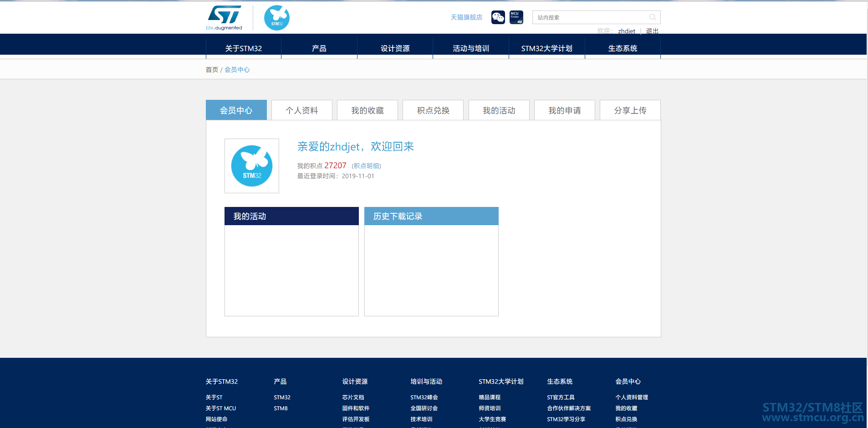Open the 积点兑换 footer link
This screenshot has width=868, height=428.
pyautogui.click(x=626, y=419)
